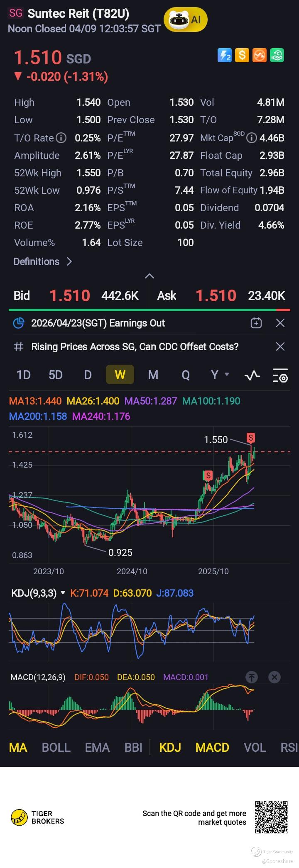Open the earnings pie chart icon
This screenshot has height=868, width=299.
19,323
